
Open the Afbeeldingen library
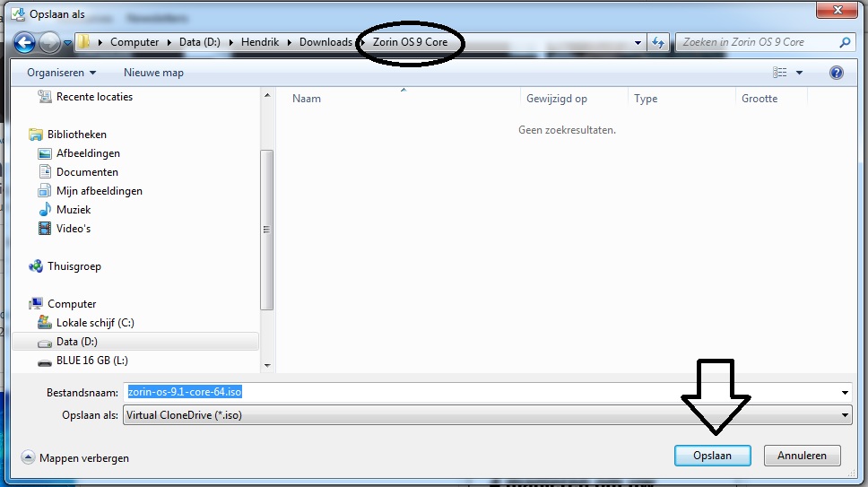point(88,153)
